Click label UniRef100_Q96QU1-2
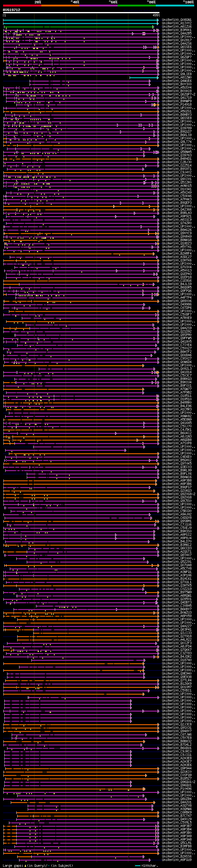The image size is (197, 868). click(179, 781)
